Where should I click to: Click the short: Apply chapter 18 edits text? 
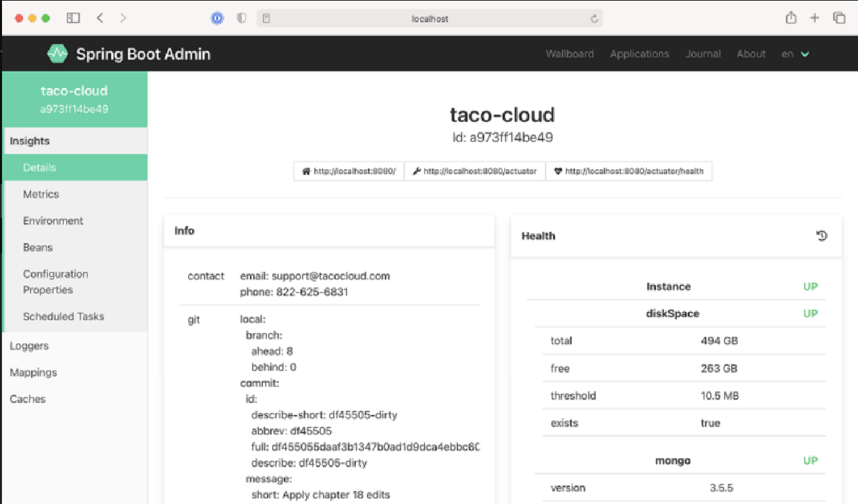[x=320, y=495]
